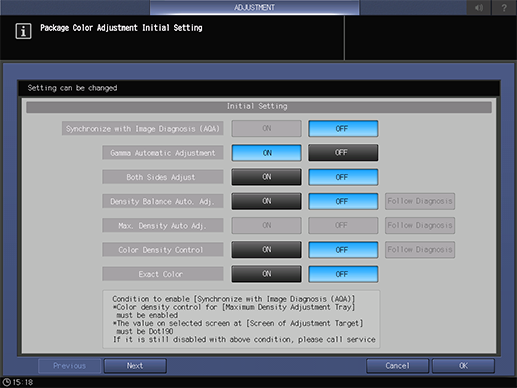The height and width of the screenshot is (388, 517).
Task: Set Density Balance Auto. Adj. to OFF
Action: click(x=343, y=201)
